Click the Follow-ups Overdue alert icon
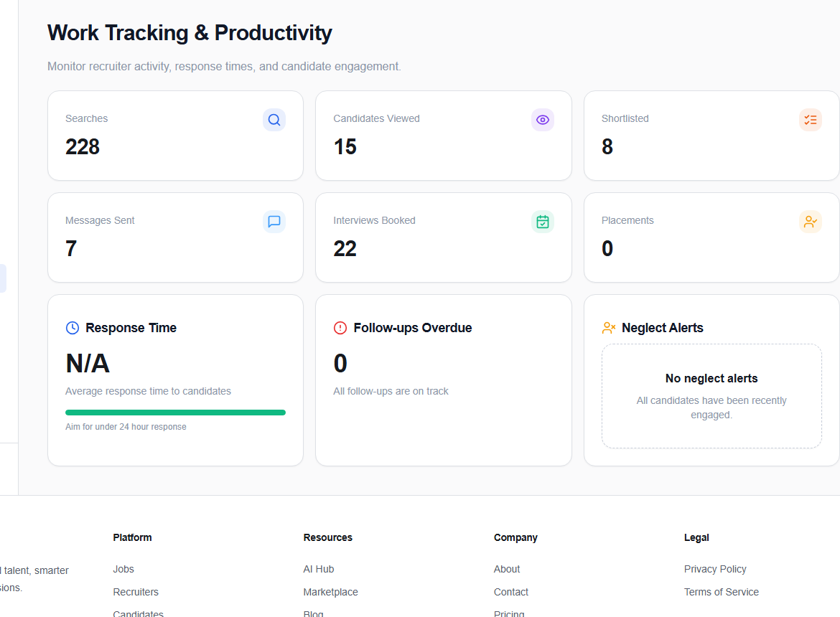Image resolution: width=840 pixels, height=617 pixels. tap(340, 328)
